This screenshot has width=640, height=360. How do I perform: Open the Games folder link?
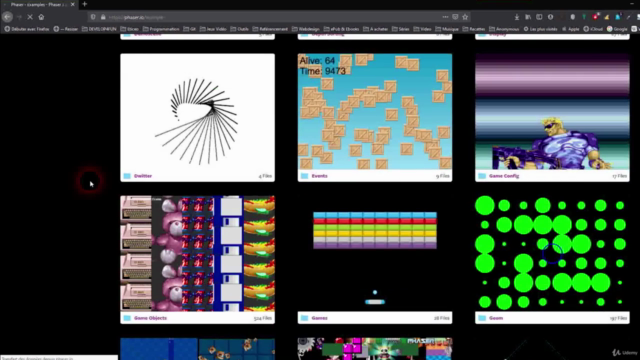coord(319,318)
